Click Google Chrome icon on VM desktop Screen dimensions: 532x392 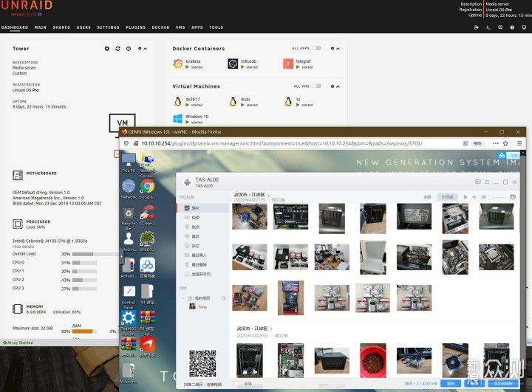[x=148, y=186]
